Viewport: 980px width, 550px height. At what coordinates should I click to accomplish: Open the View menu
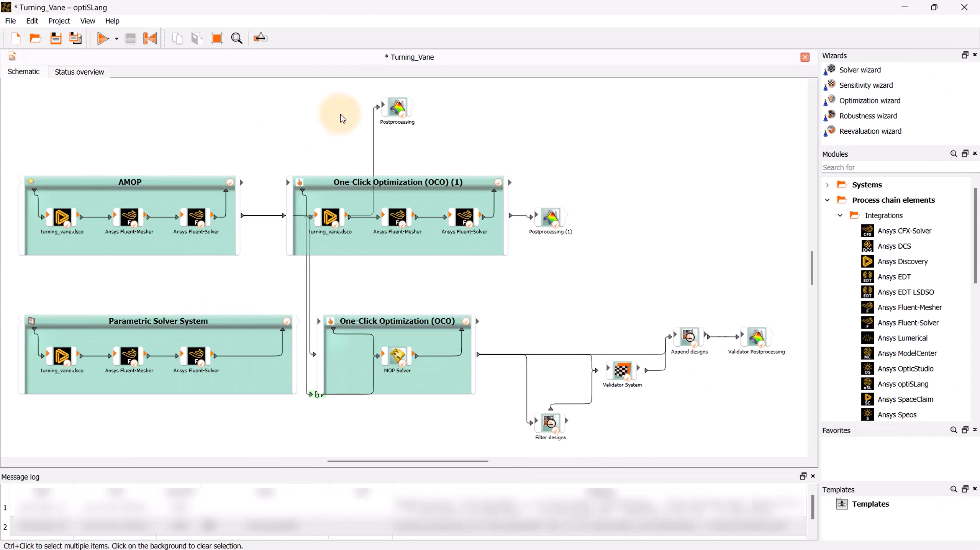pos(88,21)
